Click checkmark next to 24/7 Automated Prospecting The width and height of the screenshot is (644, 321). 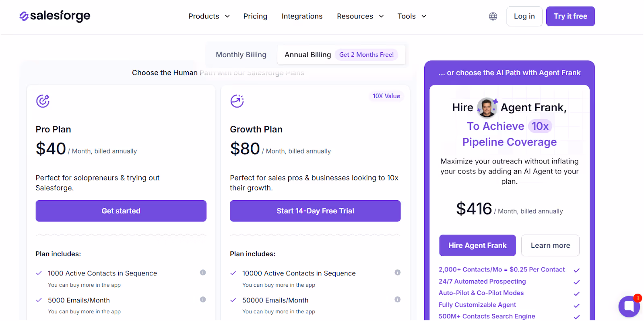click(577, 282)
